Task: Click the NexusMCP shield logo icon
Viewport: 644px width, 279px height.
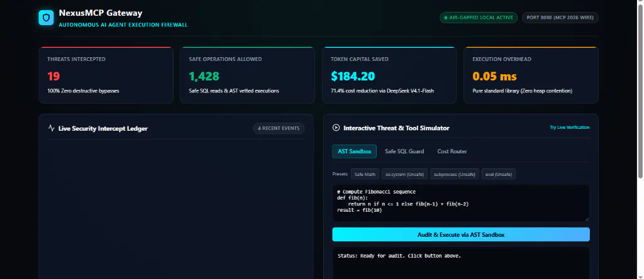Action: pos(46,18)
